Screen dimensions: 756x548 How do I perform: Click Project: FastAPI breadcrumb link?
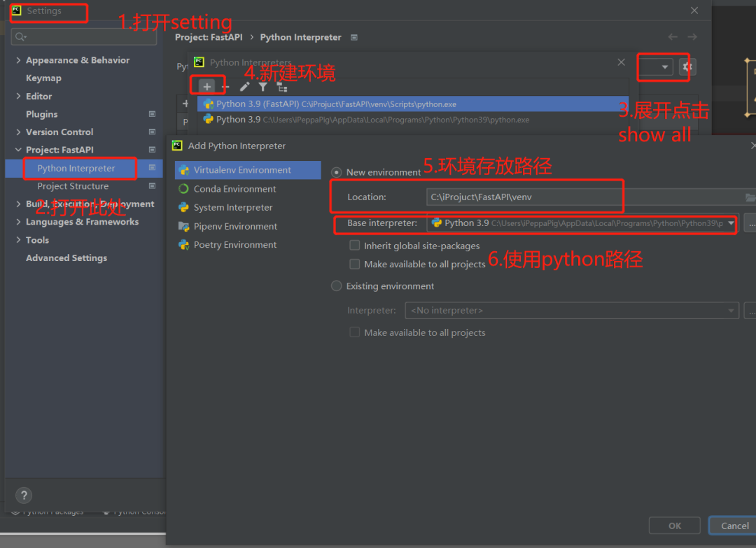209,38
